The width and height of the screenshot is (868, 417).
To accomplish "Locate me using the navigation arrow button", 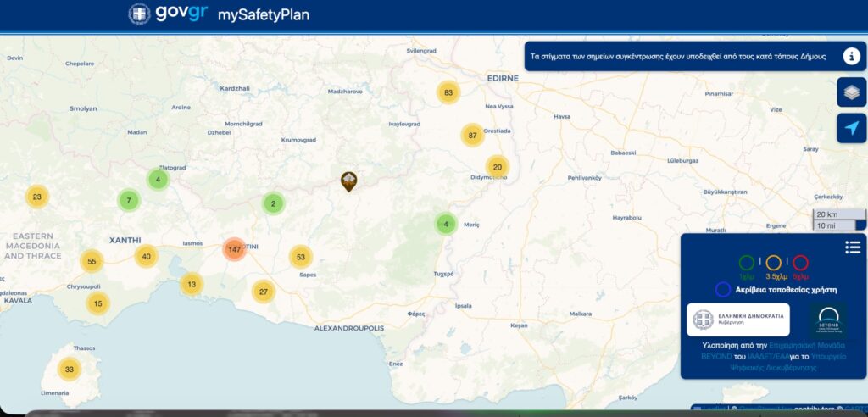I will [851, 128].
